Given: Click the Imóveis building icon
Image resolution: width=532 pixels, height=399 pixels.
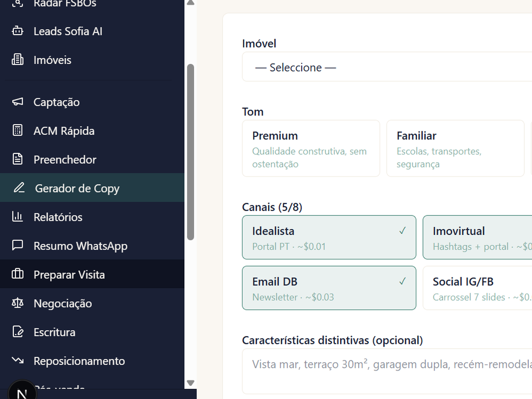Looking at the screenshot, I should click(17, 60).
